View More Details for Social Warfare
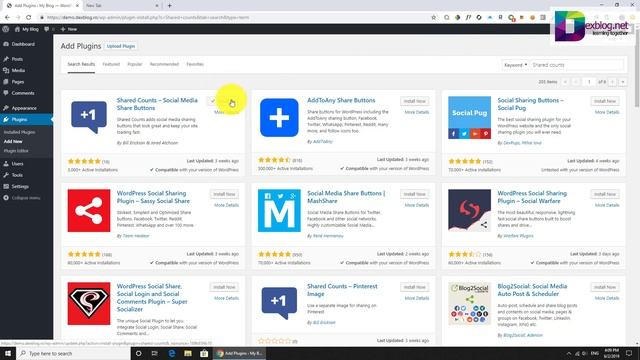640x360 pixels. coord(607,205)
